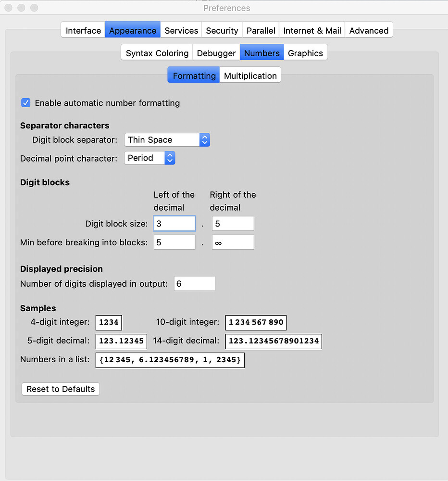
Task: Click the window zoom button
Action: click(x=34, y=8)
